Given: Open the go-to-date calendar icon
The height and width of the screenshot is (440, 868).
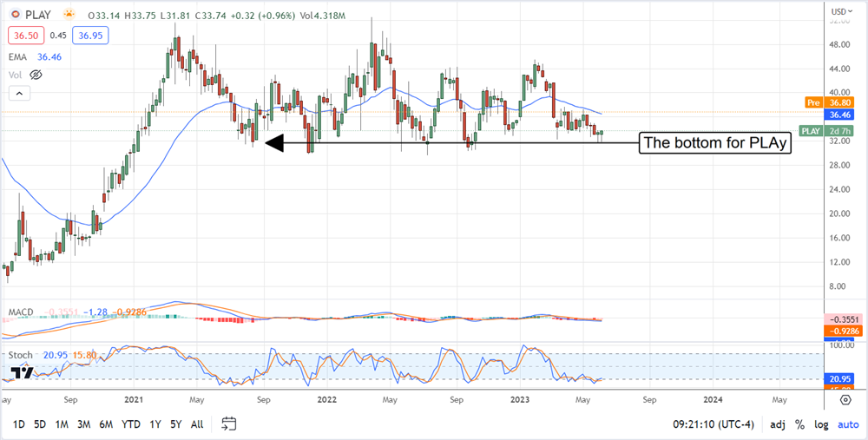Looking at the screenshot, I should [x=229, y=424].
